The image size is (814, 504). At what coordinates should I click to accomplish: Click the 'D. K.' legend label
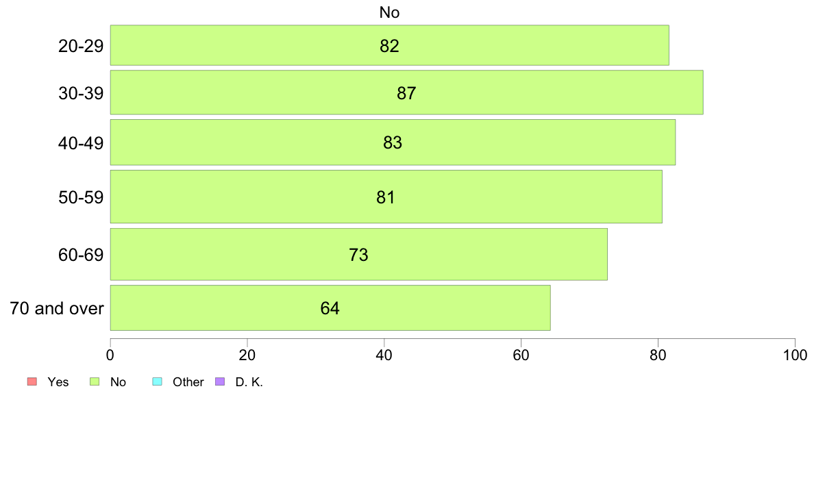coord(249,382)
